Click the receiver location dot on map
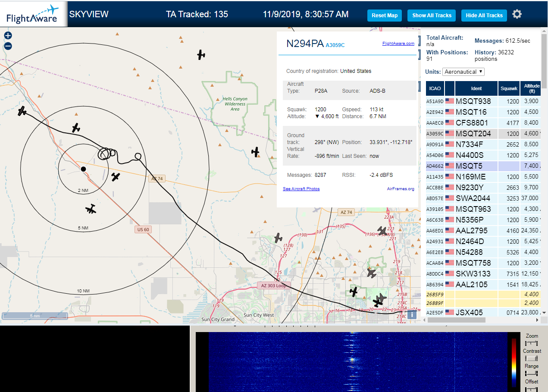 coord(83,169)
